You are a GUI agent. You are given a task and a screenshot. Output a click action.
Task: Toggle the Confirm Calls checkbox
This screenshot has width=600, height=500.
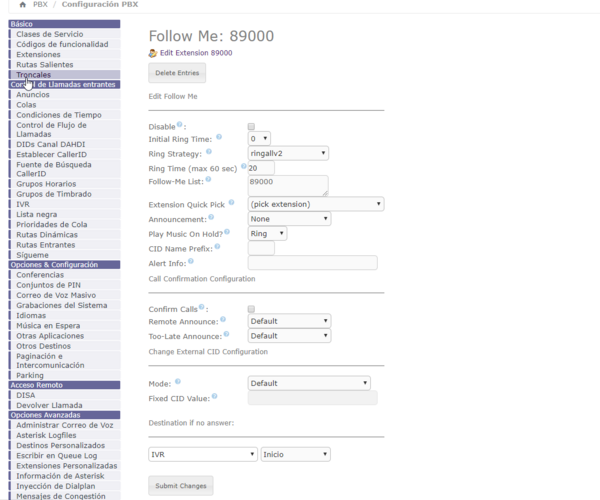[x=252, y=309]
